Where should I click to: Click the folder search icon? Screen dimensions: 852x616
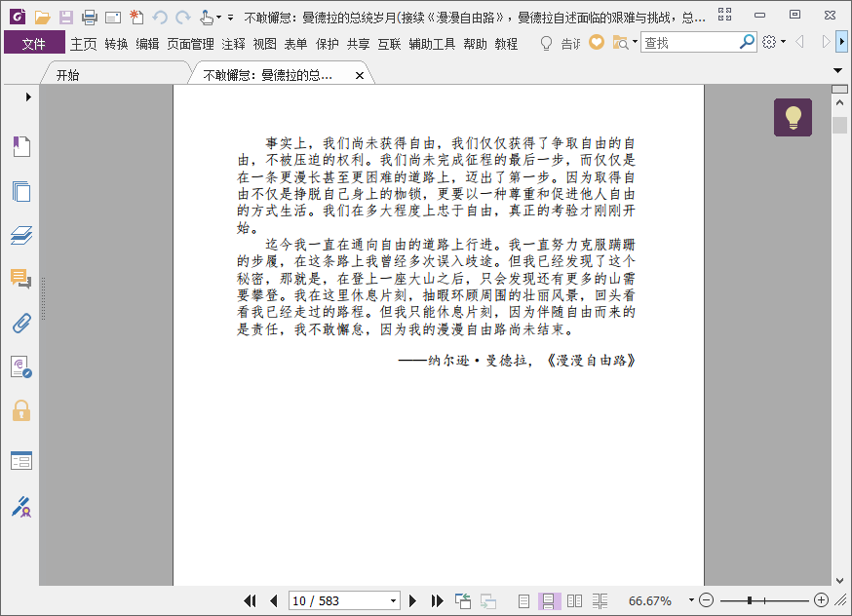(620, 42)
